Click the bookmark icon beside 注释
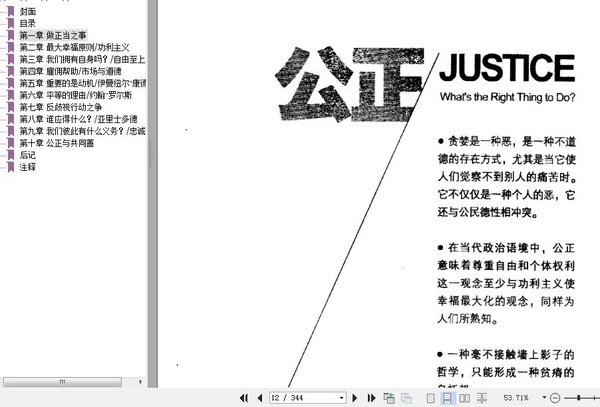This screenshot has height=407, width=600. click(x=11, y=167)
